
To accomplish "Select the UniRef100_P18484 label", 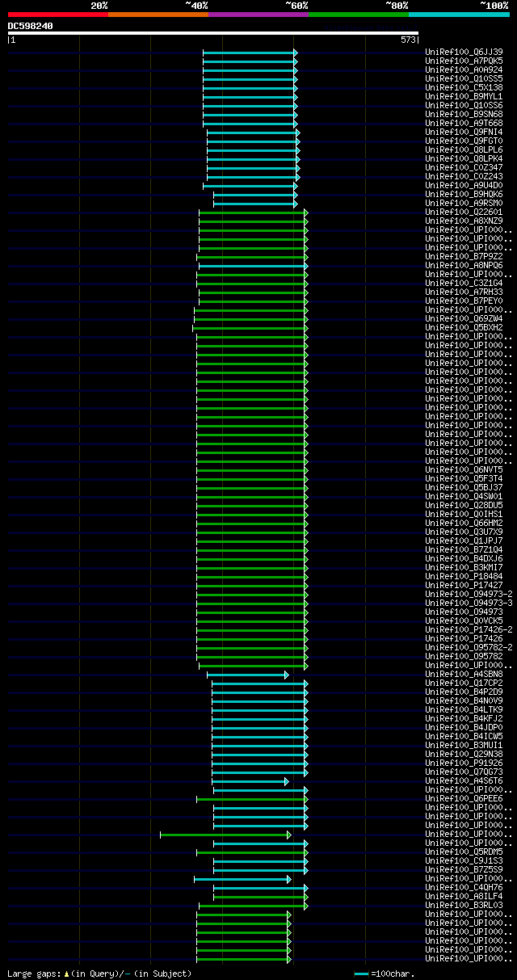I will 464,576.
